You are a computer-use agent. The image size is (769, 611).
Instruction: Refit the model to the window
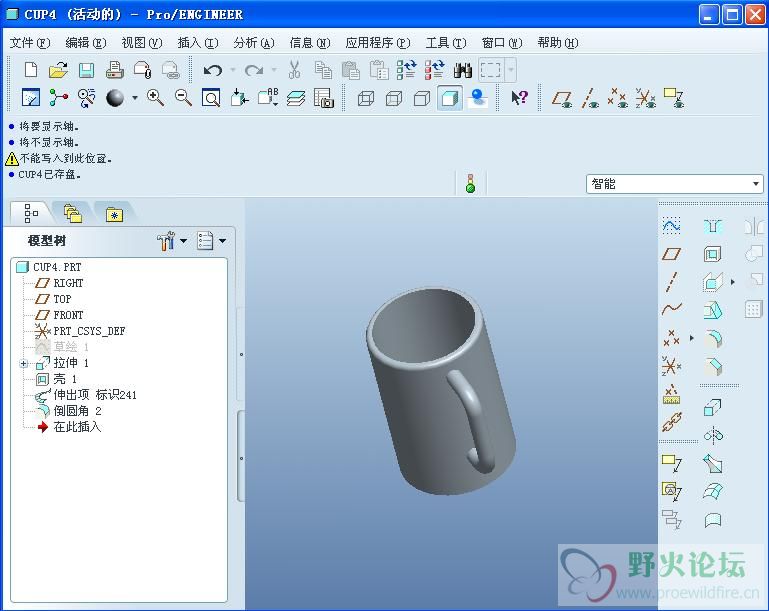click(211, 98)
